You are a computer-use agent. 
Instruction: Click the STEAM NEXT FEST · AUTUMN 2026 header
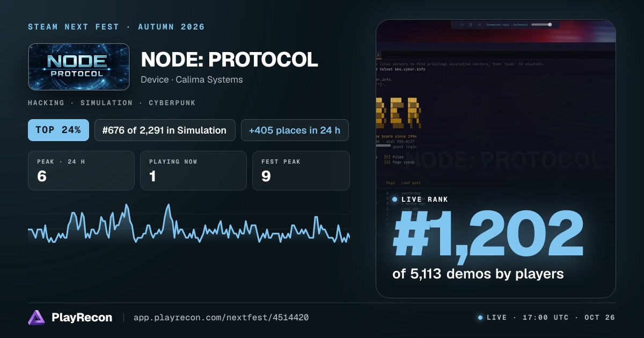tap(116, 27)
